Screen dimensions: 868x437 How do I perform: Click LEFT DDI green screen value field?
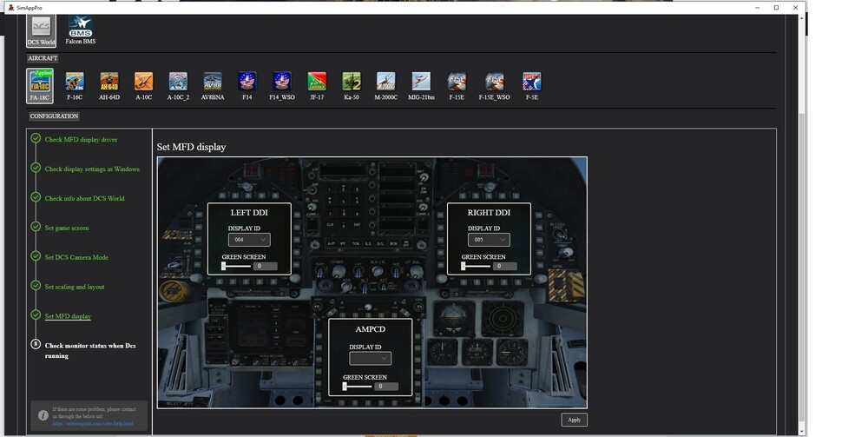[x=265, y=267]
